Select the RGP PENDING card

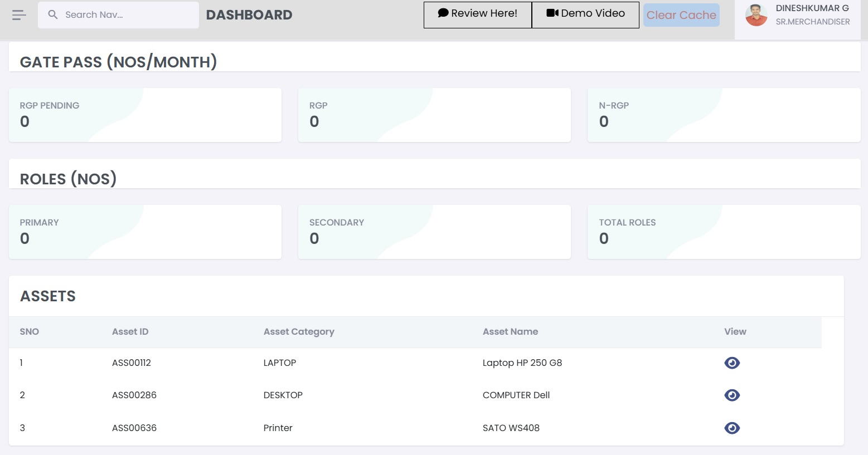pyautogui.click(x=145, y=115)
